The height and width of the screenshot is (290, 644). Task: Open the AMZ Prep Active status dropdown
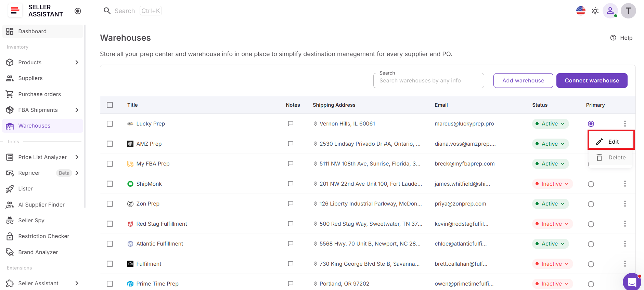coord(550,144)
